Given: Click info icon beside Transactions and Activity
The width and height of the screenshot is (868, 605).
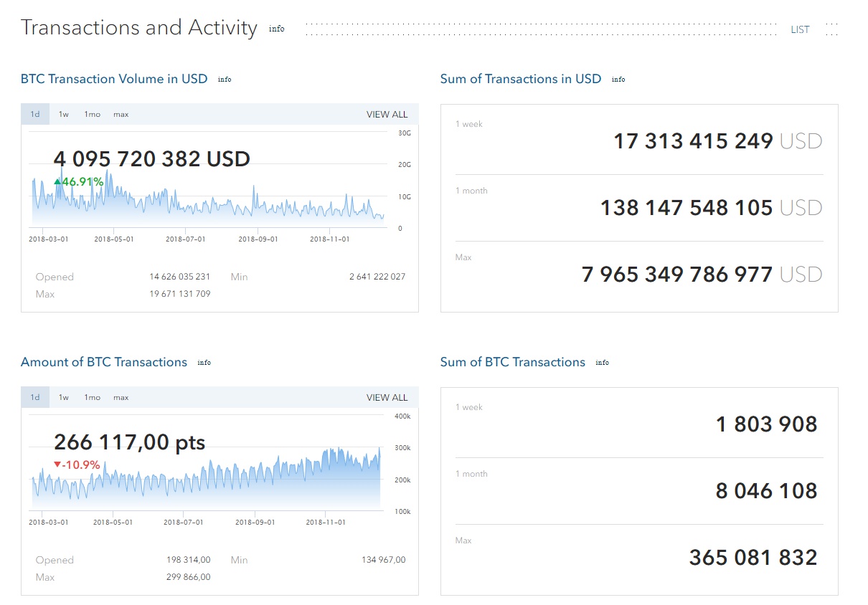Looking at the screenshot, I should [x=276, y=29].
